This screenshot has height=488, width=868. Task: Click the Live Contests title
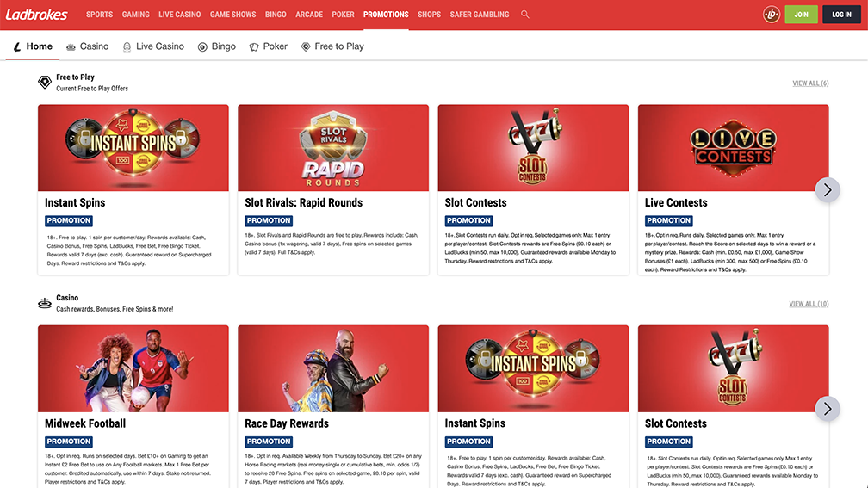tap(676, 202)
